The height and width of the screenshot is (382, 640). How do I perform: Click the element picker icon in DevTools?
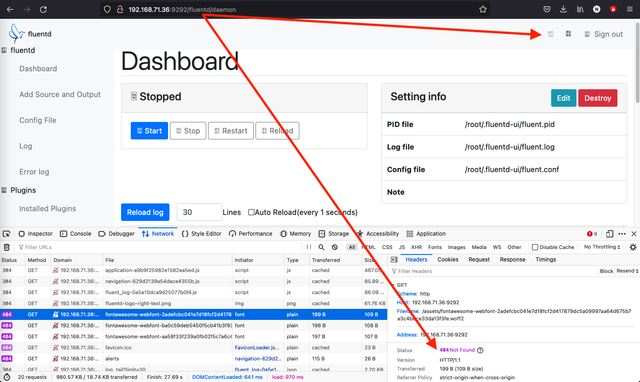[7, 234]
